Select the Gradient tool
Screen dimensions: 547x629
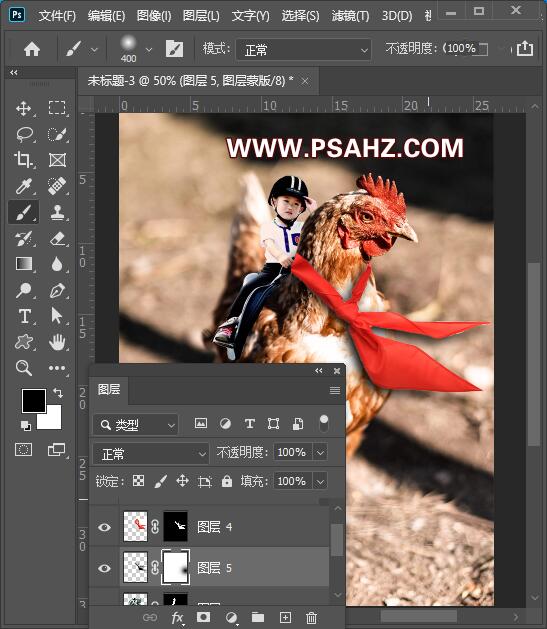coord(24,264)
